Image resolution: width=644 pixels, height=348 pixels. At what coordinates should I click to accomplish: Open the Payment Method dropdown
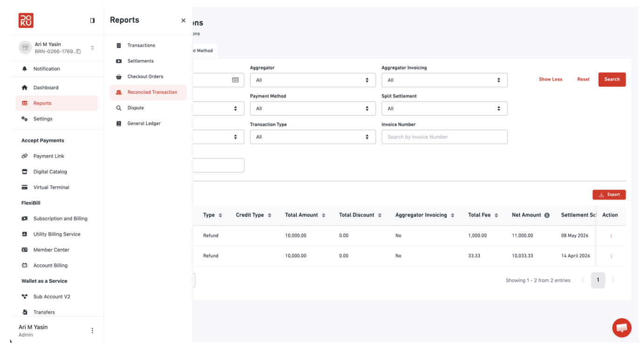[x=313, y=108]
